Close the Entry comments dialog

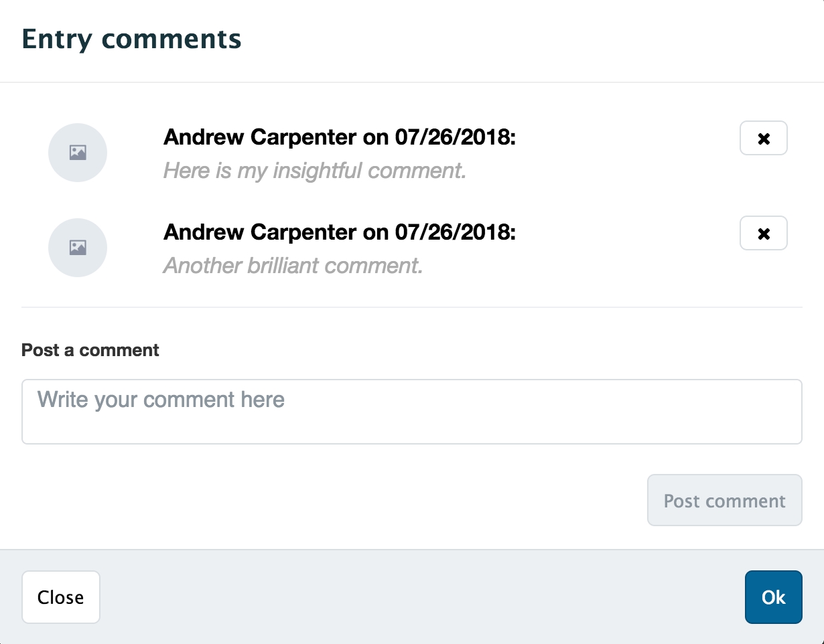(x=60, y=597)
